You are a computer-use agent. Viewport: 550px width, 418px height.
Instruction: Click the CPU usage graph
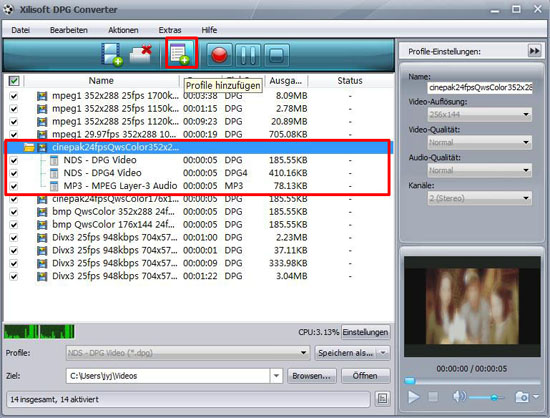[x=39, y=331]
